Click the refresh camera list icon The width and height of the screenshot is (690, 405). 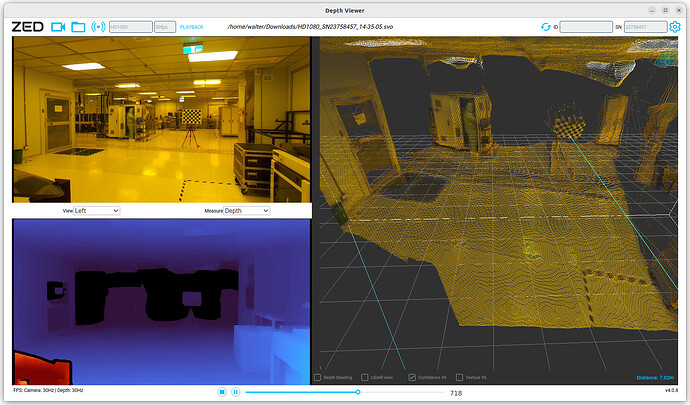(545, 27)
